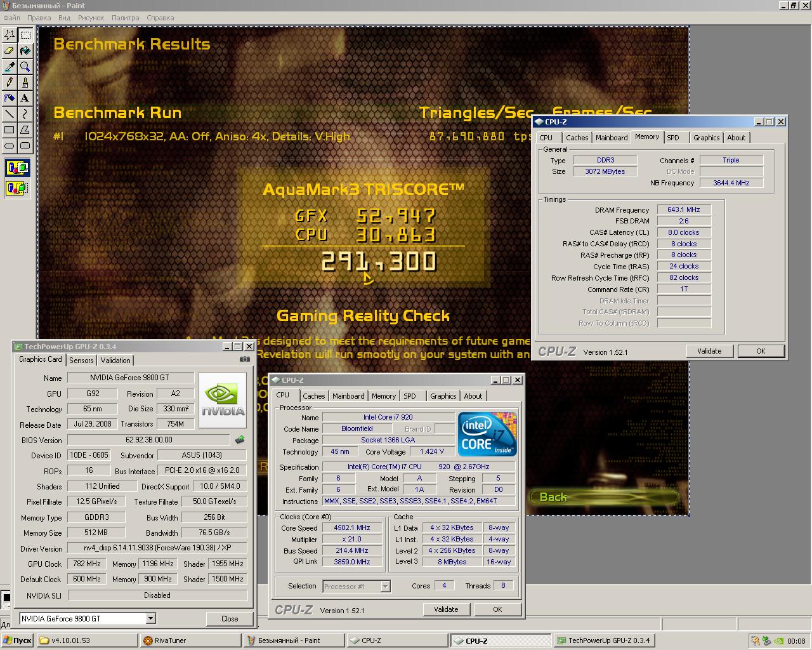Open the Справка menu in Paint
Viewport: 812px width, 650px height.
click(160, 18)
